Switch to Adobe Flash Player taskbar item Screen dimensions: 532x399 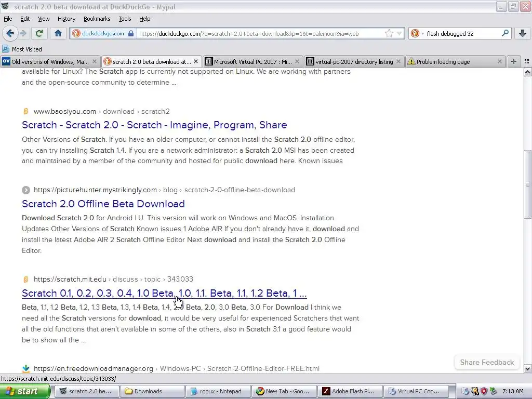pos(350,391)
